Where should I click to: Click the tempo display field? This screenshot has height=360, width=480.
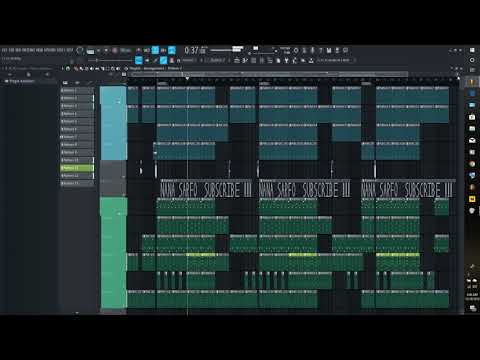pyautogui.click(x=126, y=51)
